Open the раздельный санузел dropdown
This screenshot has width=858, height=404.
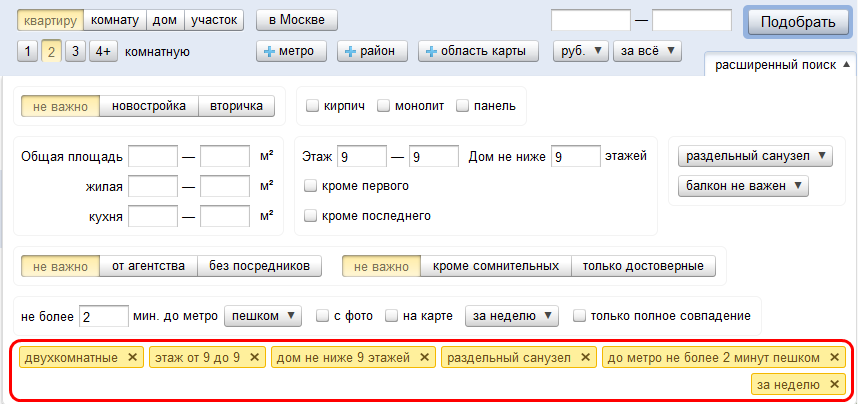[x=755, y=156]
